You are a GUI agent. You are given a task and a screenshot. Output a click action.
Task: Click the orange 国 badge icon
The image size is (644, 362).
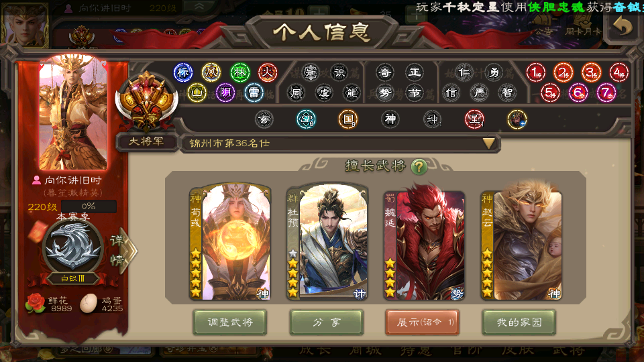point(348,119)
